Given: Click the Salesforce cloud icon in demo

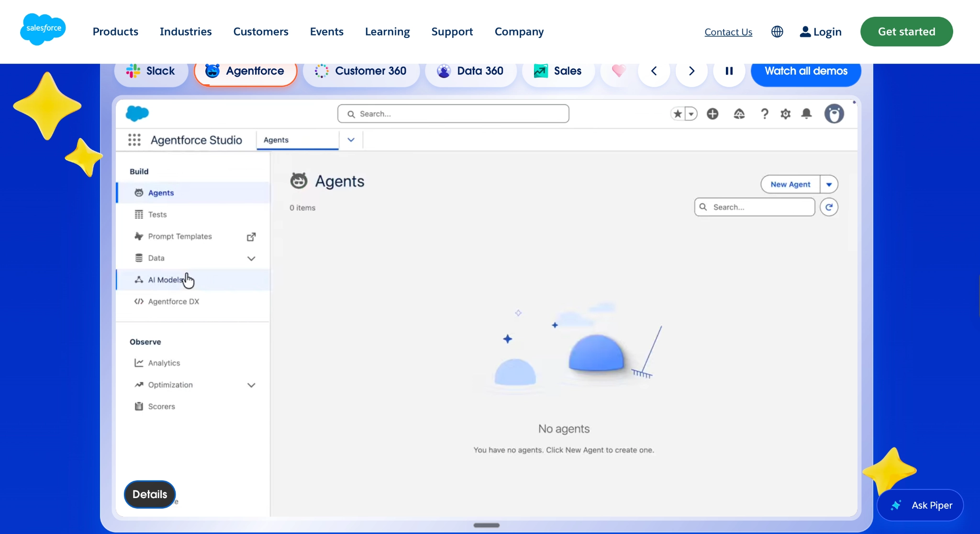Looking at the screenshot, I should (x=137, y=114).
